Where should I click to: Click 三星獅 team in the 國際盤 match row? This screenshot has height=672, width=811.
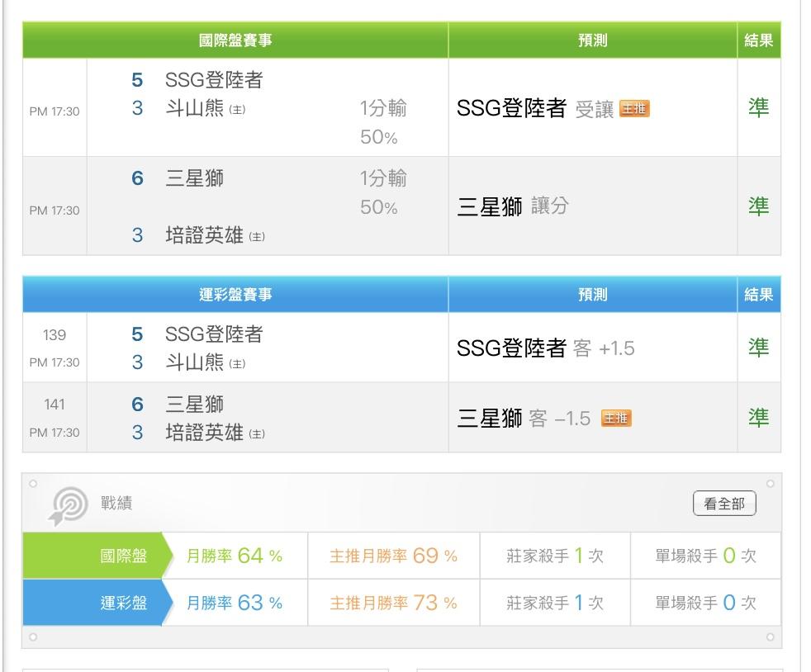pyautogui.click(x=194, y=178)
